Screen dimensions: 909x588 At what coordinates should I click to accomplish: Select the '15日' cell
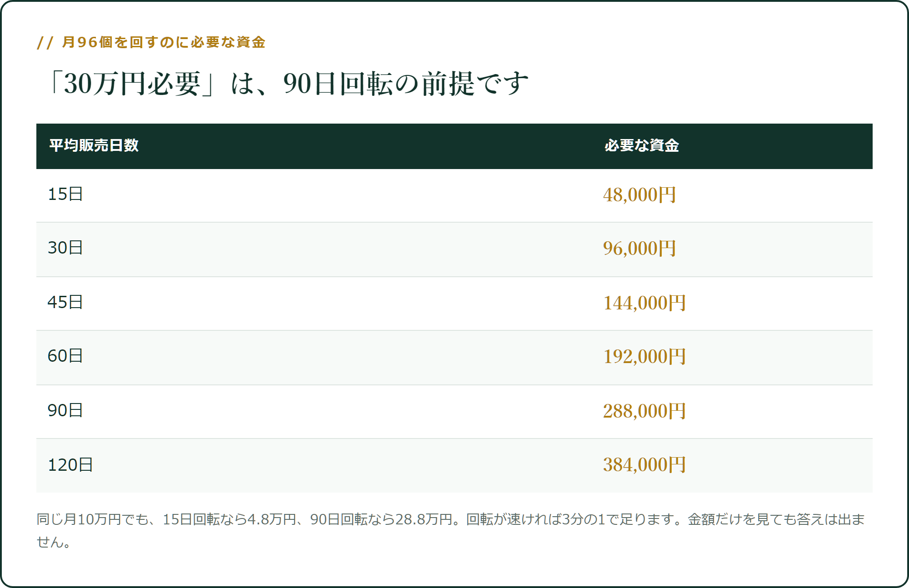point(65,194)
